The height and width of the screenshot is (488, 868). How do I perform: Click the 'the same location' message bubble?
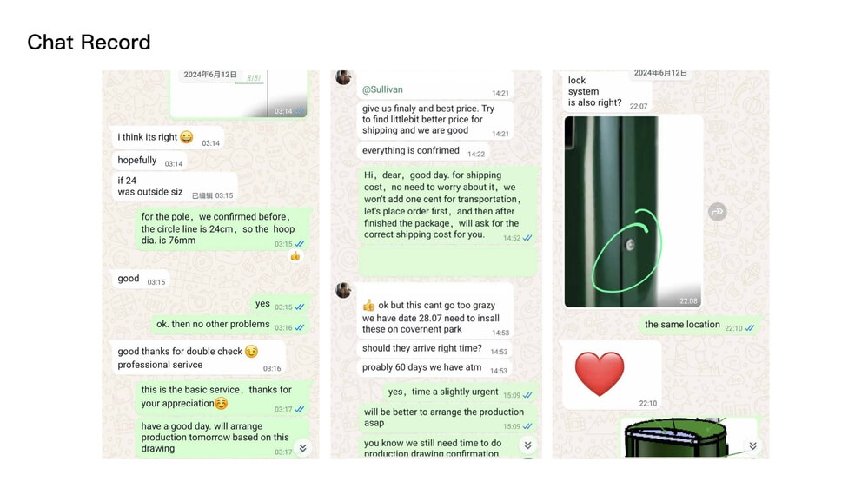point(699,325)
